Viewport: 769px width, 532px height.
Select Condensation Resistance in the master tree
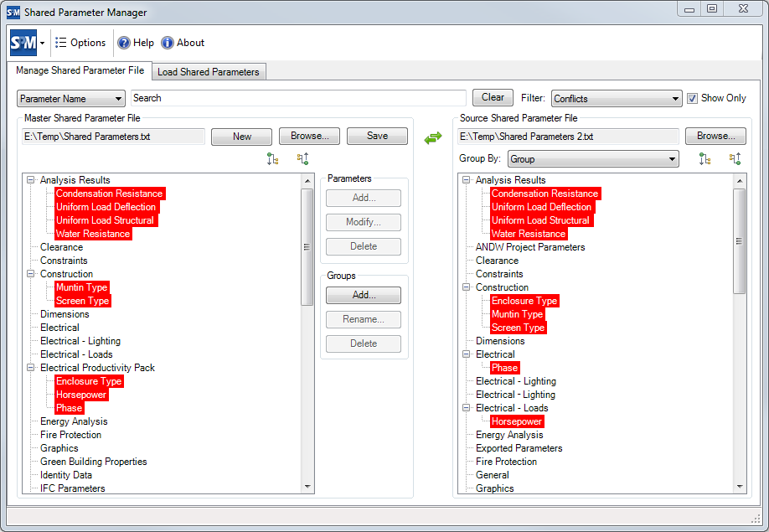pyautogui.click(x=110, y=194)
